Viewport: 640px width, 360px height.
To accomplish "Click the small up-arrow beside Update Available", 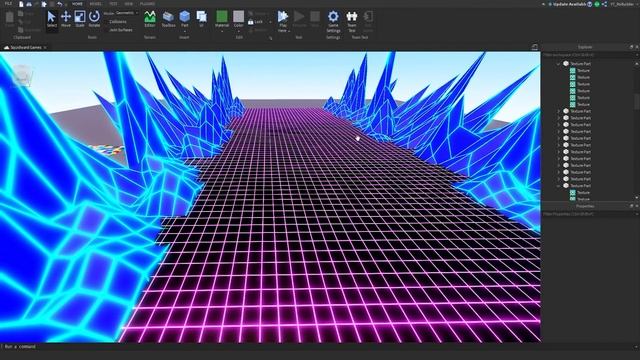I will click(543, 4).
